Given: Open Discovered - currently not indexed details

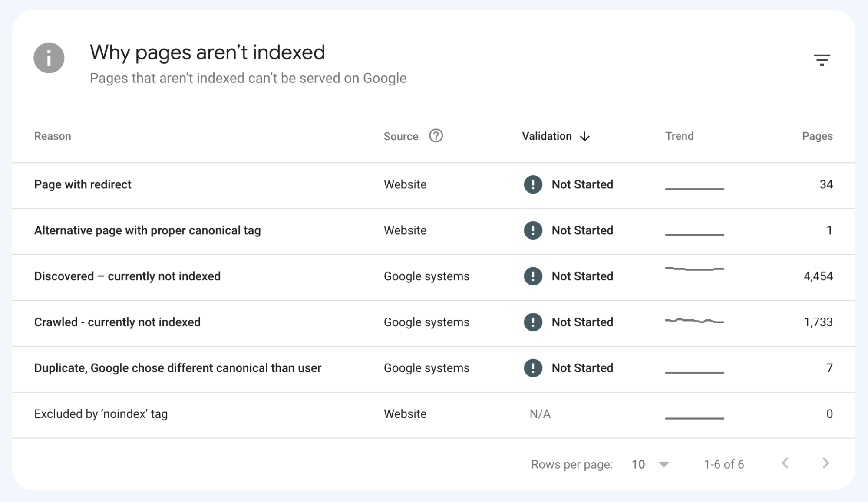Looking at the screenshot, I should (128, 276).
